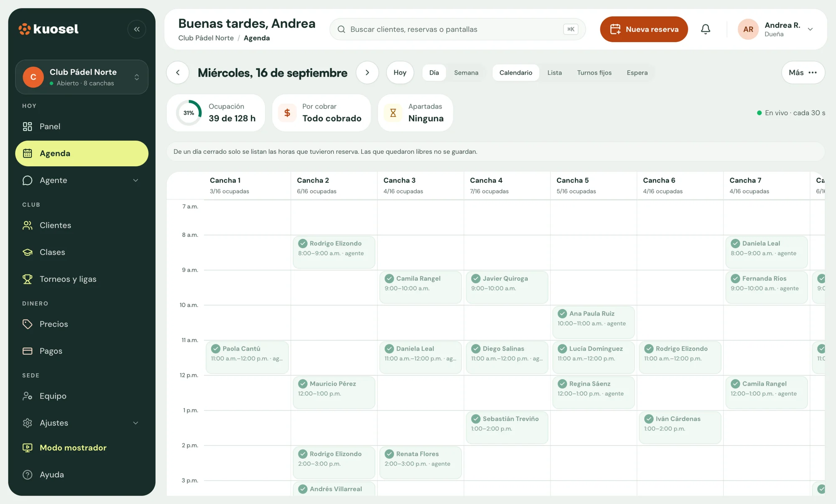Open notifications bell
This screenshot has width=836, height=504.
(x=706, y=29)
